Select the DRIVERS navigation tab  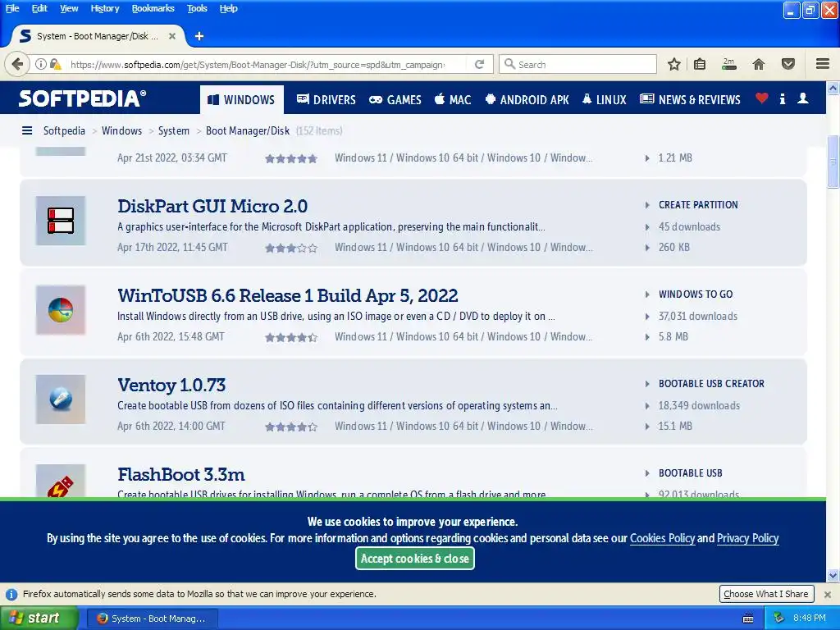click(x=326, y=99)
